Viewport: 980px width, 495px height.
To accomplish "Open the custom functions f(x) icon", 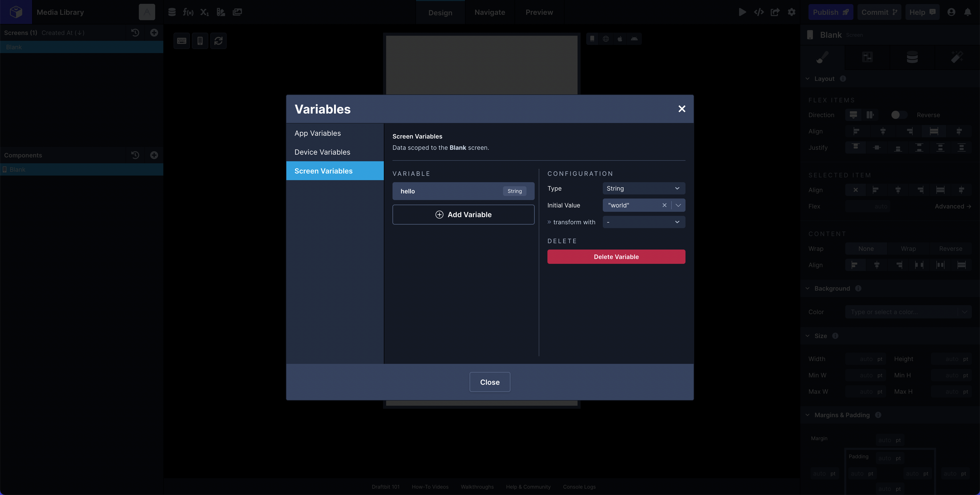I will pyautogui.click(x=188, y=12).
